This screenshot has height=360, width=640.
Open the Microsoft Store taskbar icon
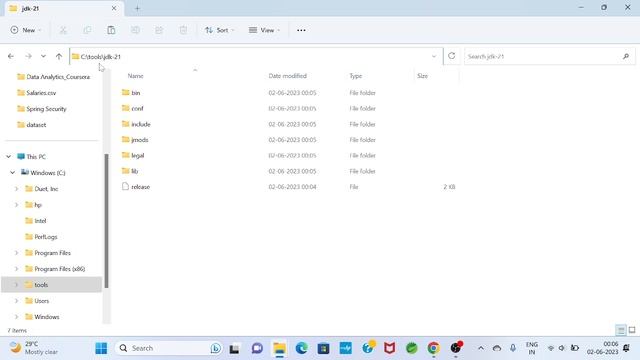(x=324, y=349)
